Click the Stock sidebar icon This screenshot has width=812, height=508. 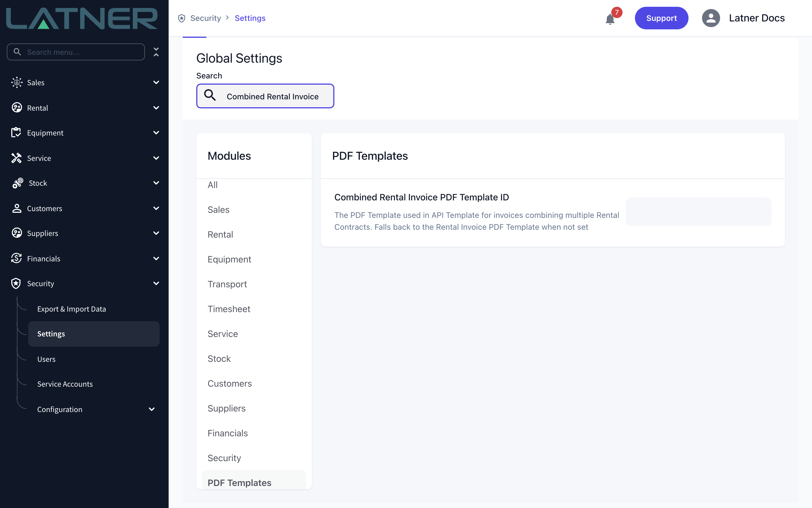(x=17, y=183)
